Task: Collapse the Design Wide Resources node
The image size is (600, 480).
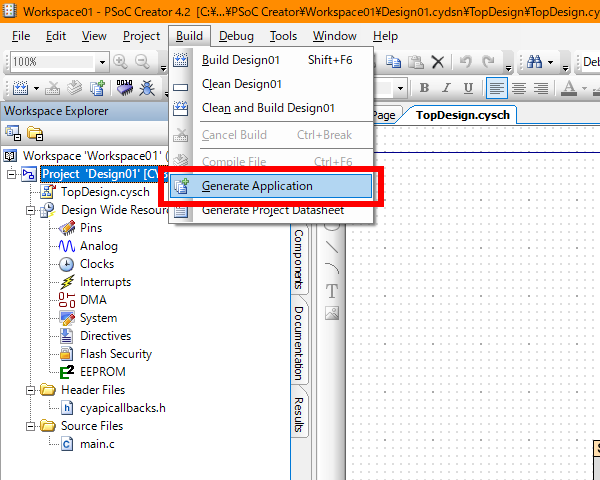Action: tap(30, 210)
